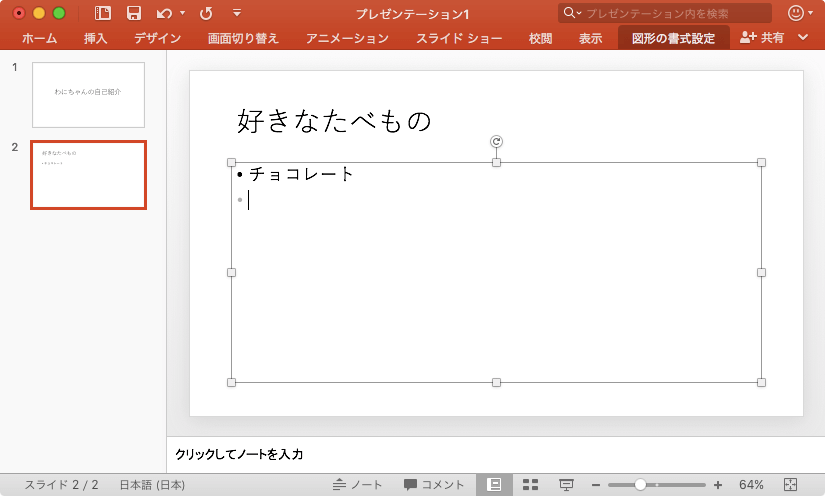The width and height of the screenshot is (825, 496).
Task: Click the fit slide to window icon
Action: pyautogui.click(x=790, y=484)
